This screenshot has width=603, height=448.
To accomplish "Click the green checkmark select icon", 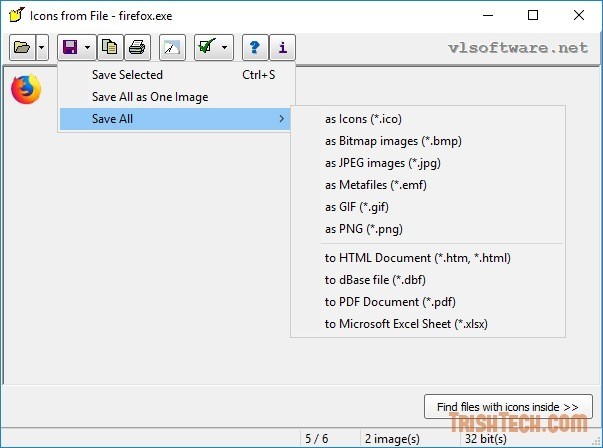I will point(207,48).
